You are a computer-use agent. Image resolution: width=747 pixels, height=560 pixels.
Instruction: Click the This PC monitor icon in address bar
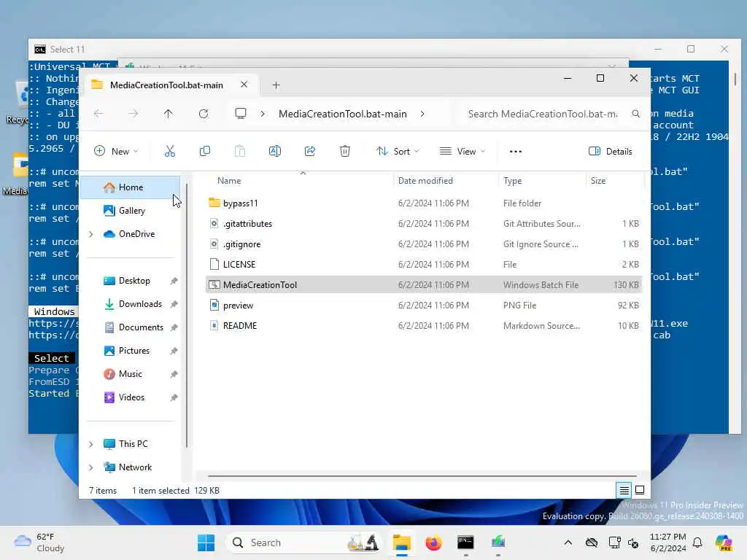coord(241,113)
